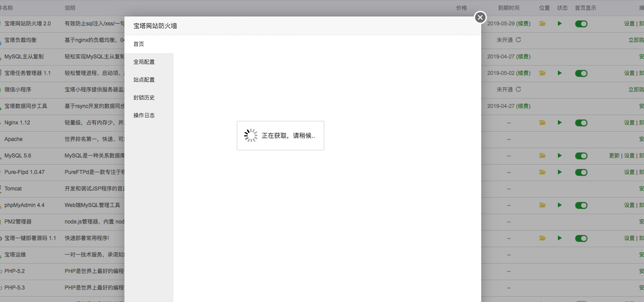The image size is (644, 302).
Task: Toggle 首页显示 for 宝塔任务管理器 1.1
Action: (x=581, y=73)
